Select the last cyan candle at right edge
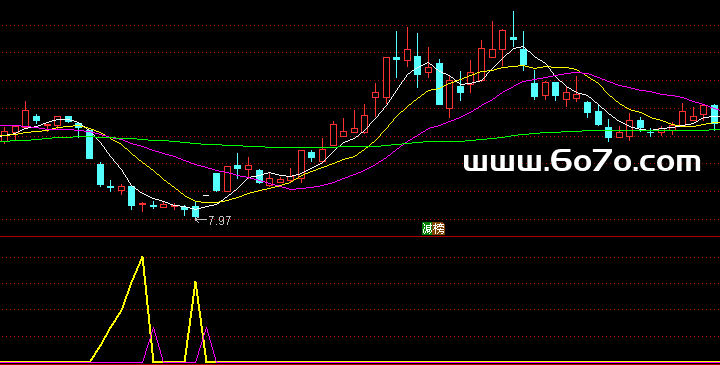This screenshot has height=365, width=720. point(715,115)
